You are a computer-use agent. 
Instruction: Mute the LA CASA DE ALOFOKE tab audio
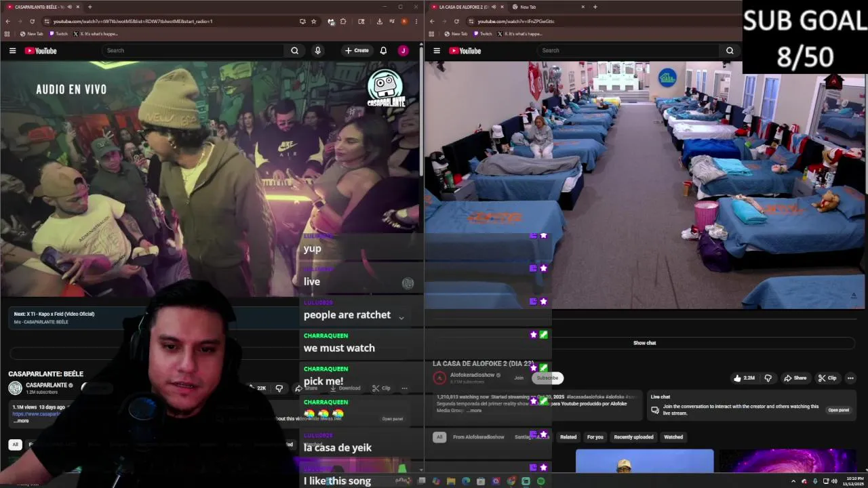click(494, 7)
